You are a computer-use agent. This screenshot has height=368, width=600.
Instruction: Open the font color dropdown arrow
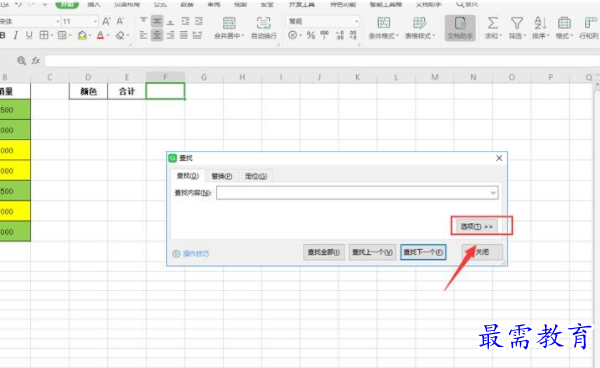108,36
